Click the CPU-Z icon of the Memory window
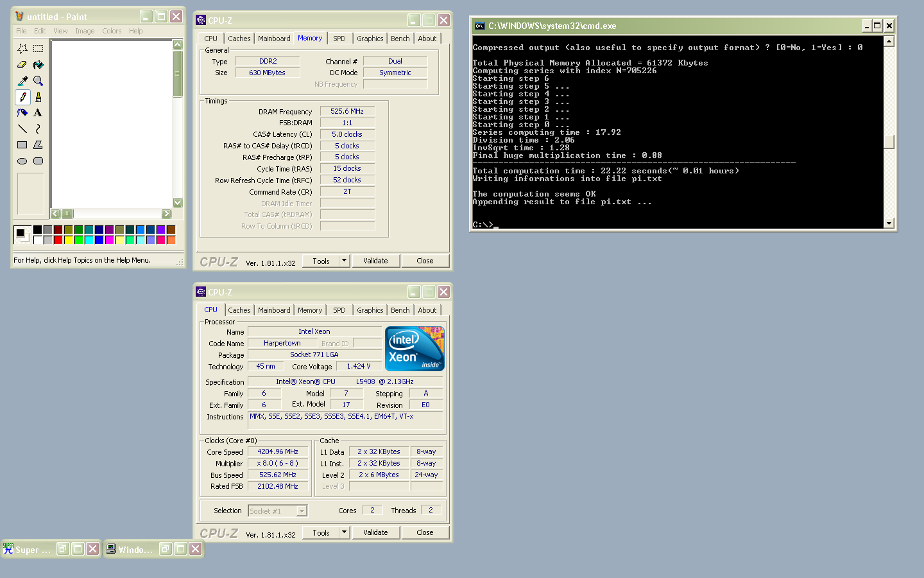Image resolution: width=924 pixels, height=578 pixels. 201,21
